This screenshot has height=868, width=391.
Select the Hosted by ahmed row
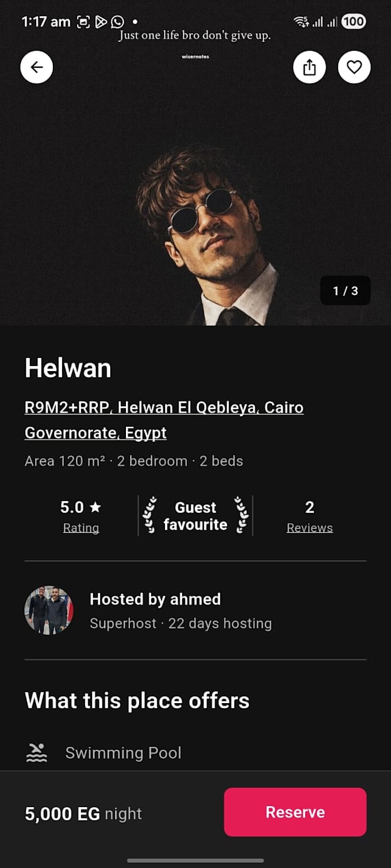pos(195,611)
